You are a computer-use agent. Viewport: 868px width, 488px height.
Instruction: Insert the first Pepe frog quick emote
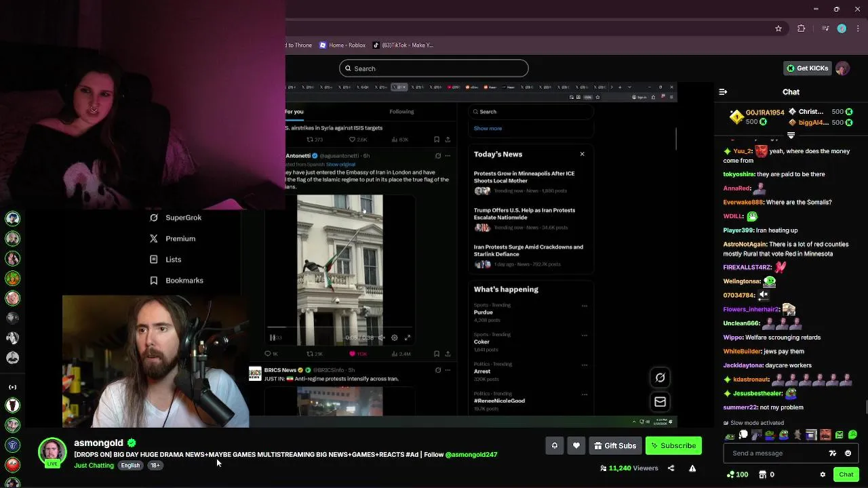point(730,435)
